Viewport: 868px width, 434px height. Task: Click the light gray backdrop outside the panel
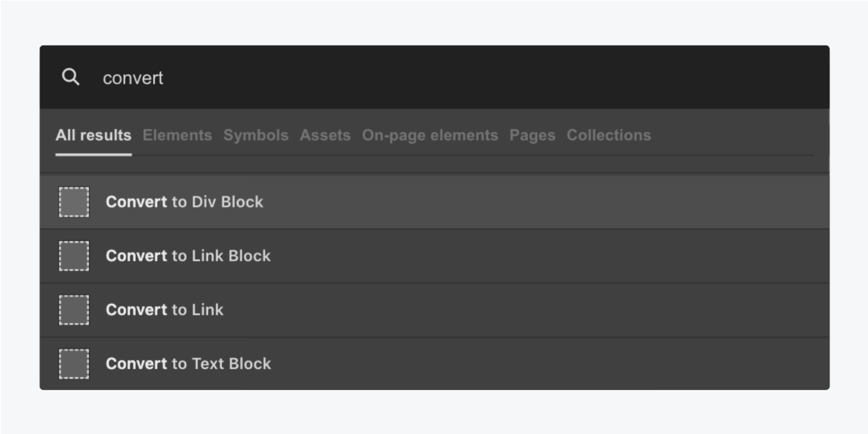[x=434, y=23]
